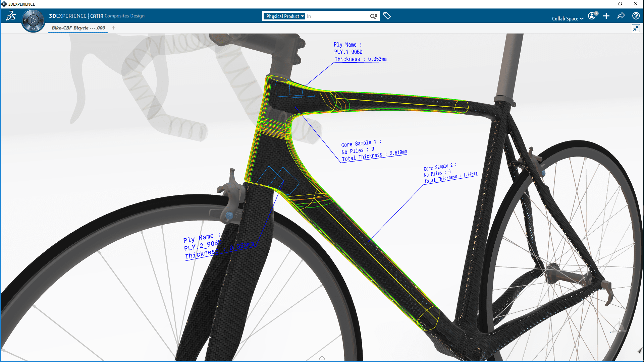
Task: Click the Share arrow icon
Action: coord(621,16)
